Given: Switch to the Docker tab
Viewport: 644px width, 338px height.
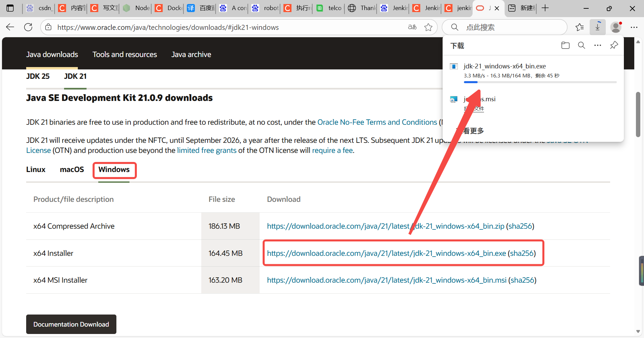Looking at the screenshot, I should pos(168,8).
